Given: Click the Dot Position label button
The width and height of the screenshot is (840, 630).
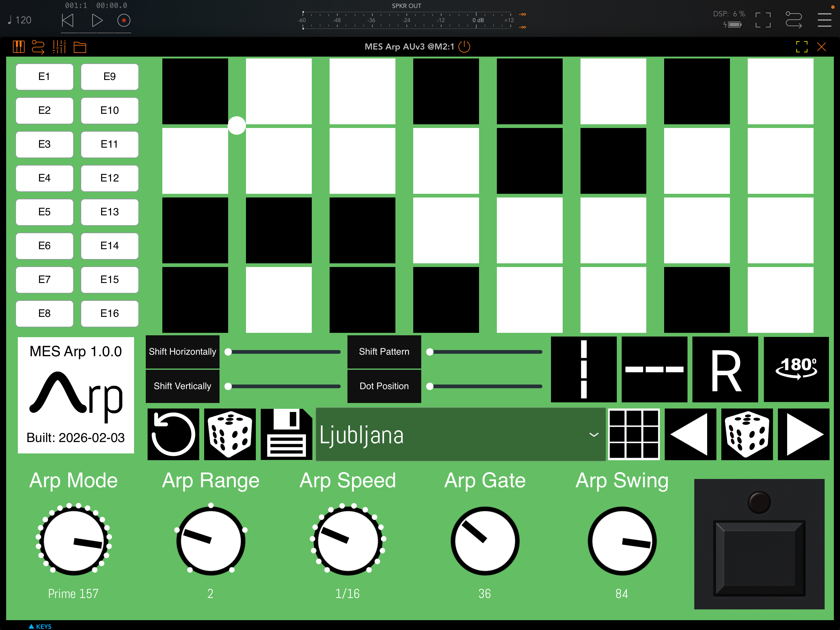Looking at the screenshot, I should [384, 386].
